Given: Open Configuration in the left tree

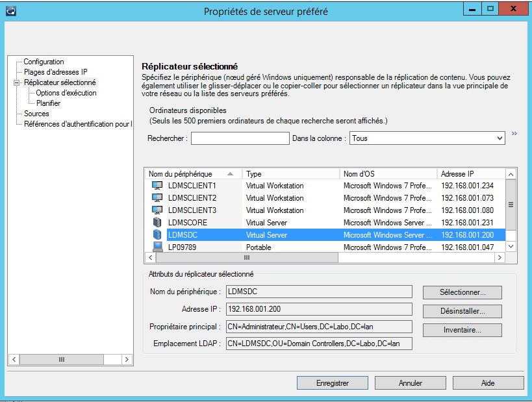Looking at the screenshot, I should click(44, 62).
